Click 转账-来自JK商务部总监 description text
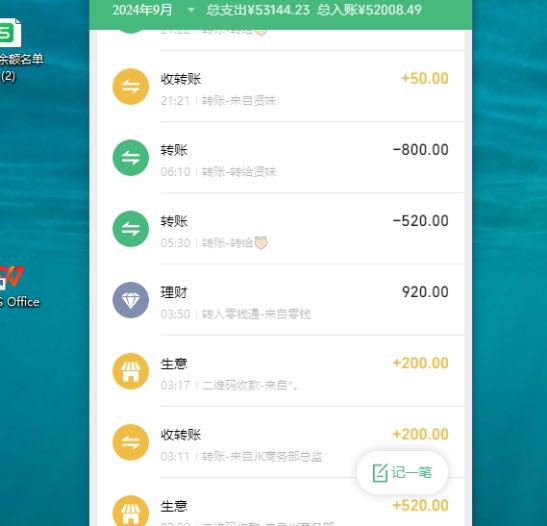Viewport: 547px width, 526px height. 262,457
